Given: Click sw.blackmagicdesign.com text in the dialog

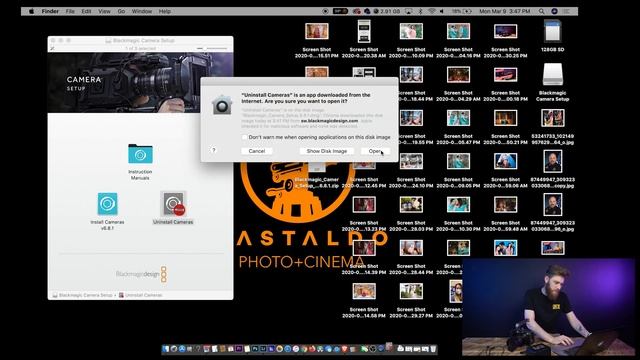Looking at the screenshot, I should pos(329,121).
